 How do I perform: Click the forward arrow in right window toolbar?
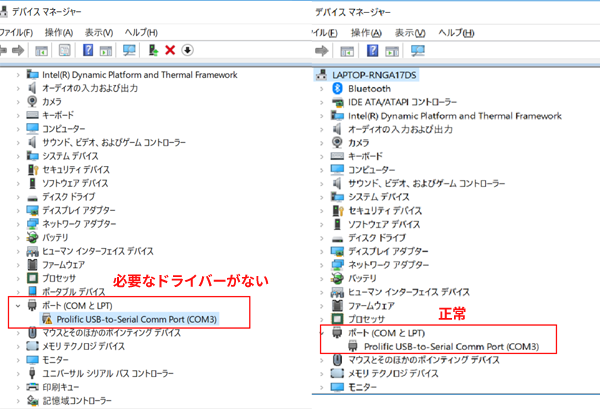click(x=321, y=51)
